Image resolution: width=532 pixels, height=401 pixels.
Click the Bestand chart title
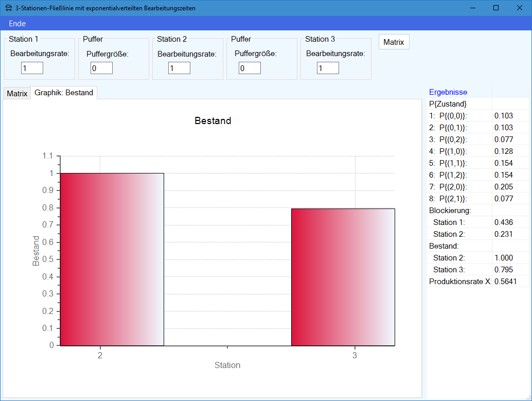click(x=212, y=121)
